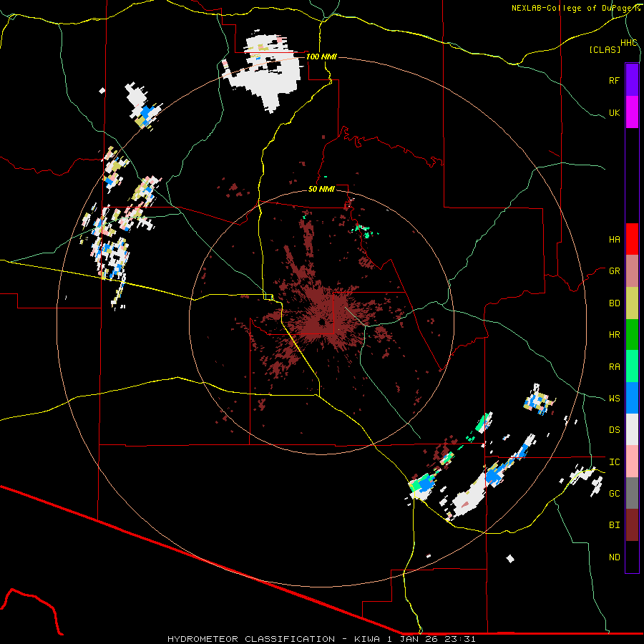Select the BD legend label
Screen dimensions: 644x644
tap(614, 303)
